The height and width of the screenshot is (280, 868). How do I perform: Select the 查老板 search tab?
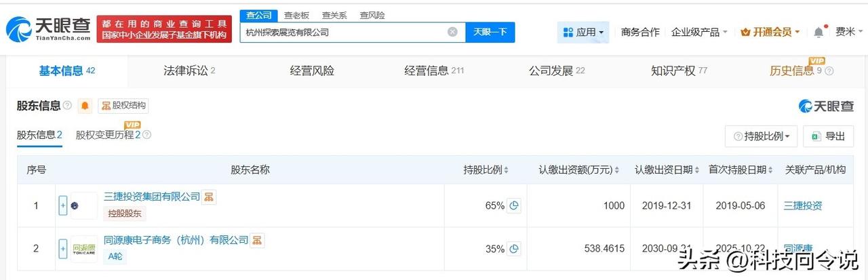(x=296, y=15)
